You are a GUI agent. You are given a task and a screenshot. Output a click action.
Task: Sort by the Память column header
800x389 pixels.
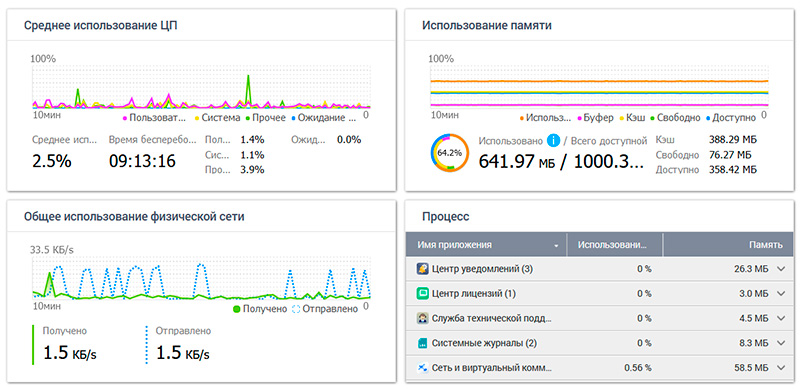pos(729,245)
